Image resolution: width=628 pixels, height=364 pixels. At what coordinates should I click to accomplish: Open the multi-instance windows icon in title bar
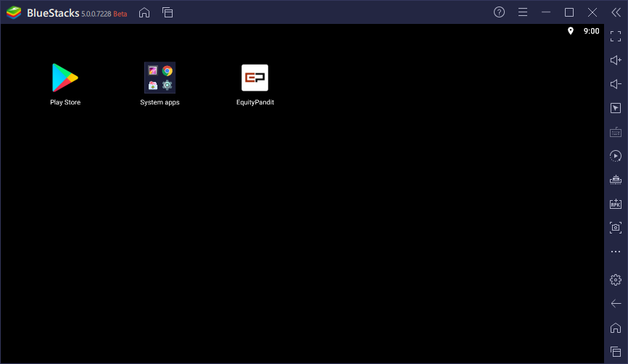coord(168,13)
